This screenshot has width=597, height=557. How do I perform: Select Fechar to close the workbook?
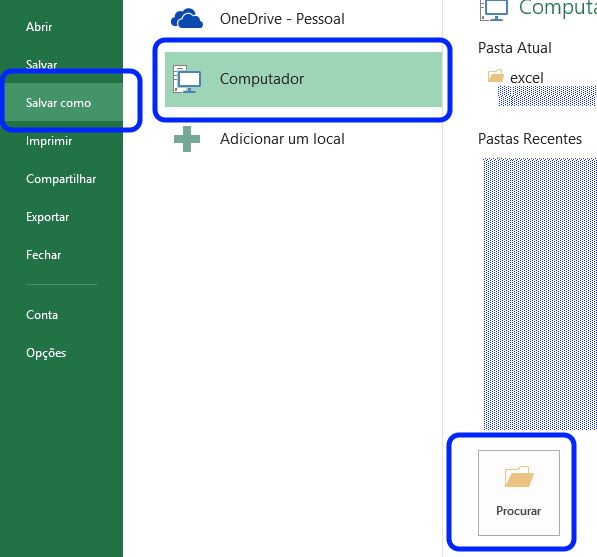click(43, 255)
